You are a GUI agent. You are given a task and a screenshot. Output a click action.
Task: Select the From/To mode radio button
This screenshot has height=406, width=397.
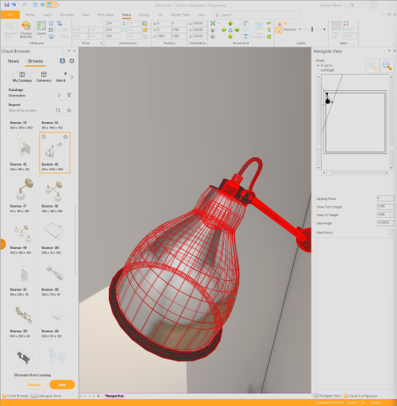318,66
